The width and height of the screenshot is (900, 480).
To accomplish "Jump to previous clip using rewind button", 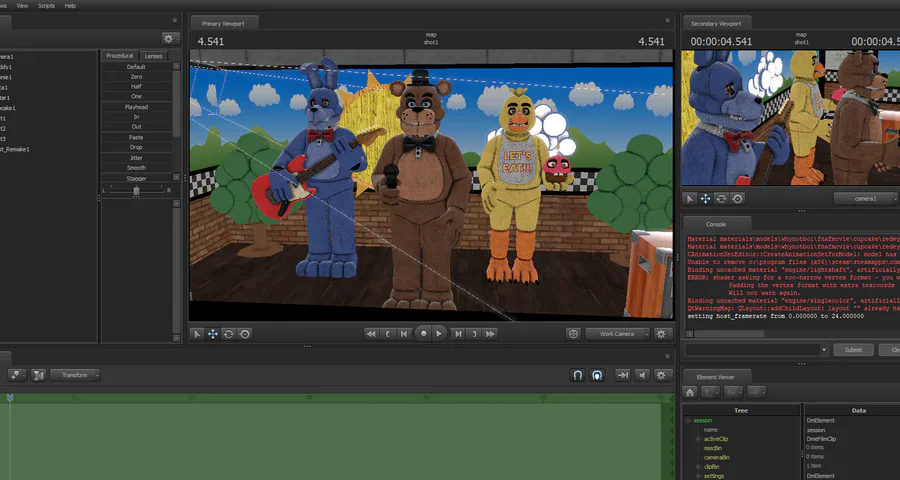I will [371, 334].
